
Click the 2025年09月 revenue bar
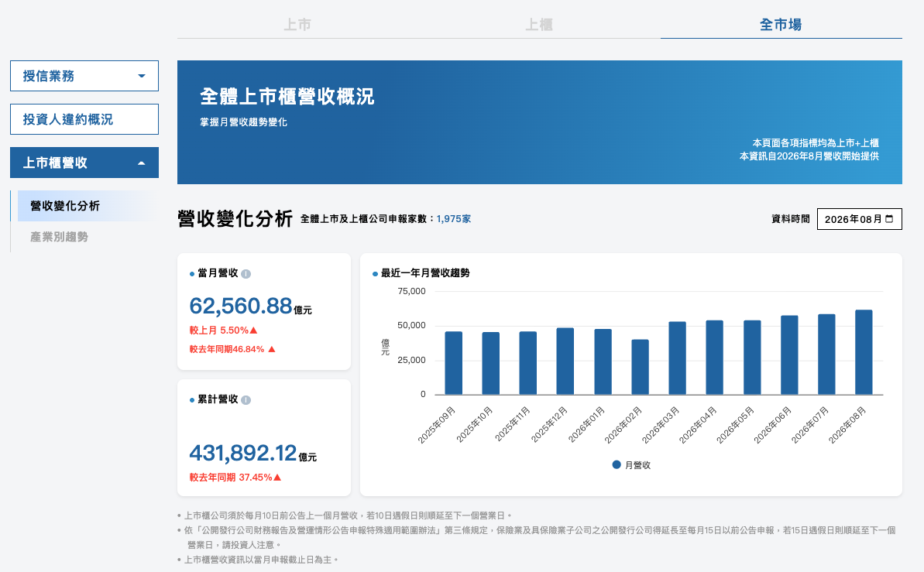(x=454, y=363)
